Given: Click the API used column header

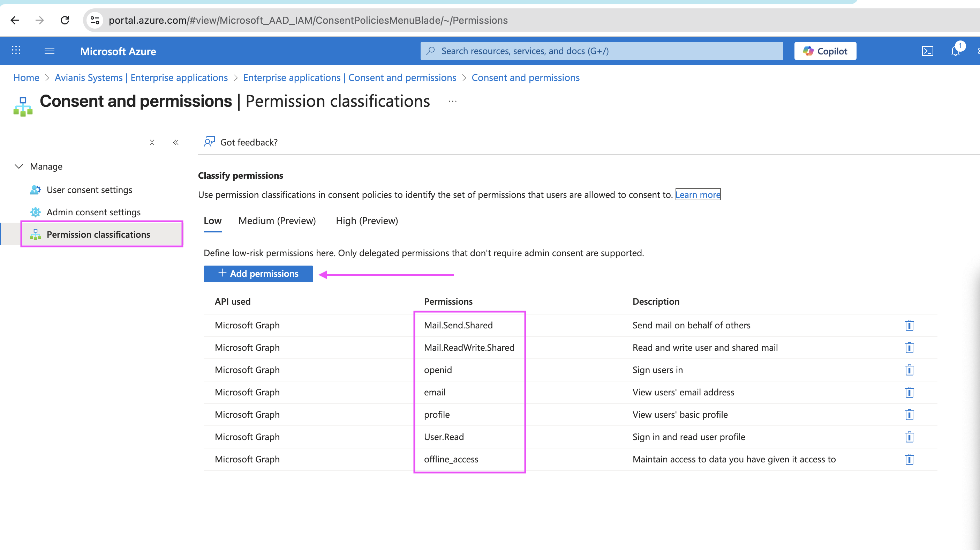Looking at the screenshot, I should pos(233,302).
